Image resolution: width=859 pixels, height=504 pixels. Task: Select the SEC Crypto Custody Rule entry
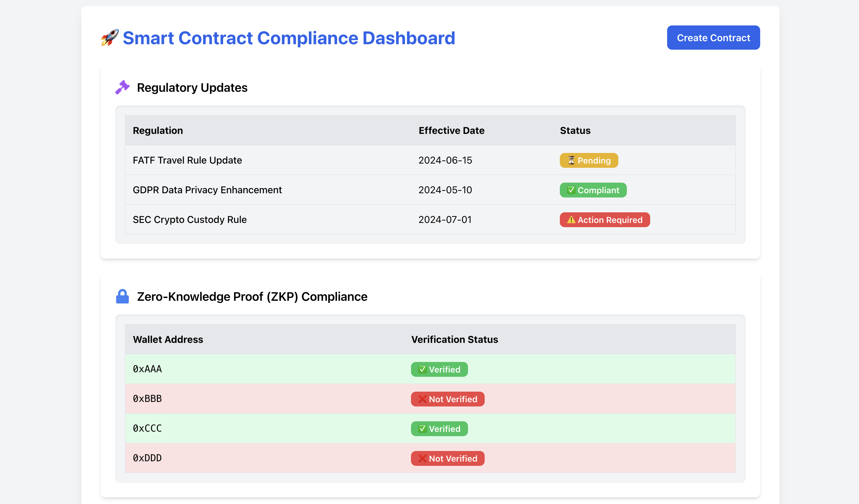point(189,220)
